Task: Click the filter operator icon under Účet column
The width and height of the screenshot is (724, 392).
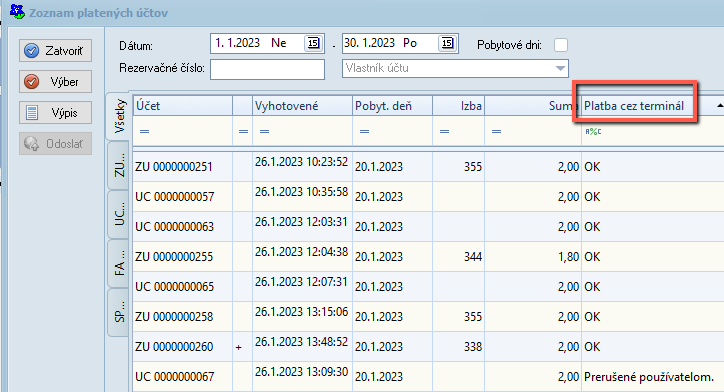Action: 145,132
